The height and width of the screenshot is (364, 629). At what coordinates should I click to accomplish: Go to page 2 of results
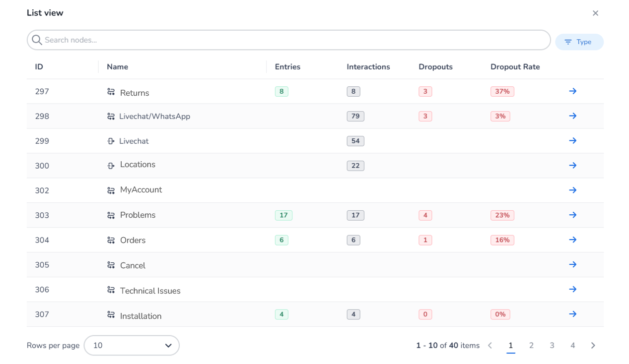click(x=531, y=346)
